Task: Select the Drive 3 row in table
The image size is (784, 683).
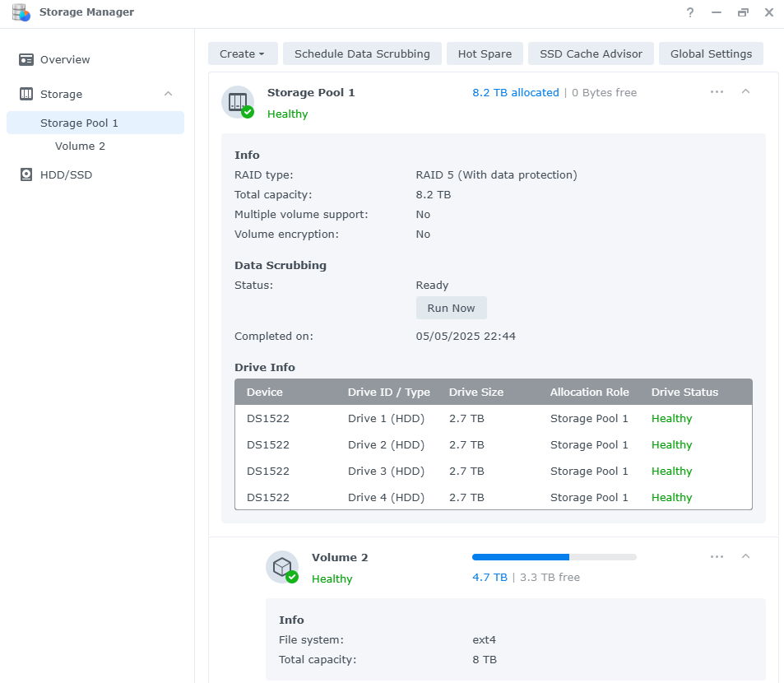Action: click(x=494, y=472)
